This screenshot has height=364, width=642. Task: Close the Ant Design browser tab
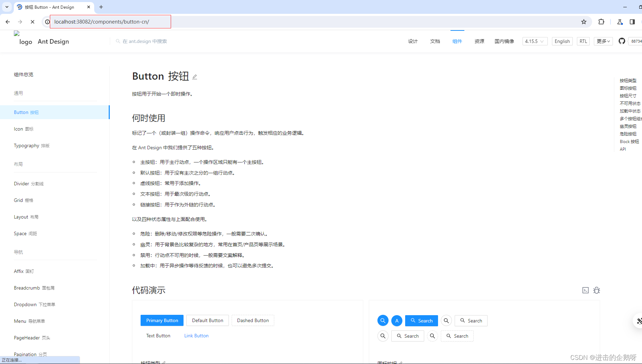[89, 7]
